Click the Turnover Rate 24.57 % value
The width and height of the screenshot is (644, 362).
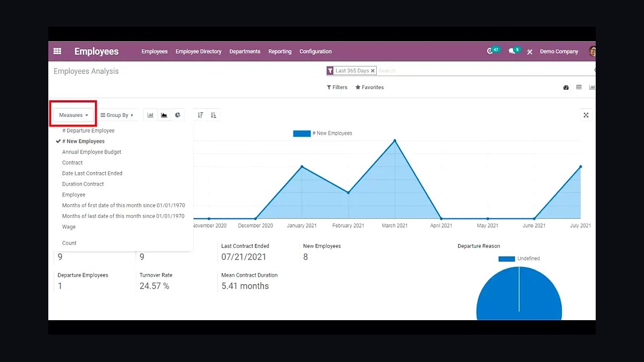coord(155,286)
